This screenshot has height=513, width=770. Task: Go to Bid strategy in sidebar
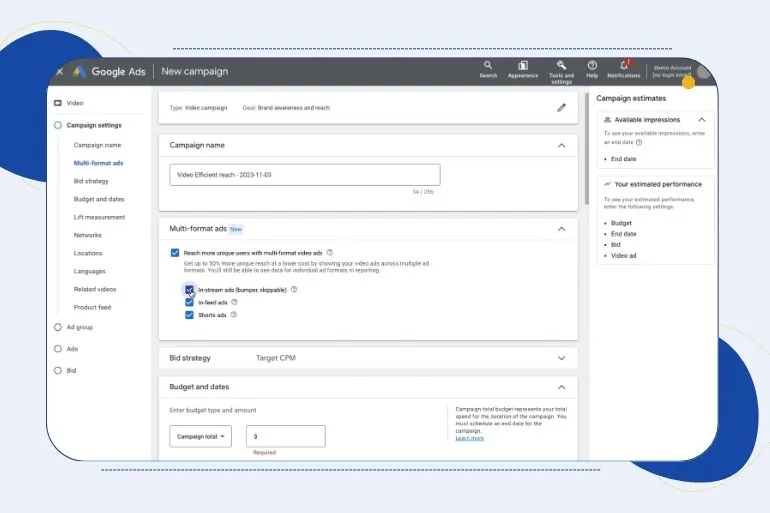tap(91, 181)
